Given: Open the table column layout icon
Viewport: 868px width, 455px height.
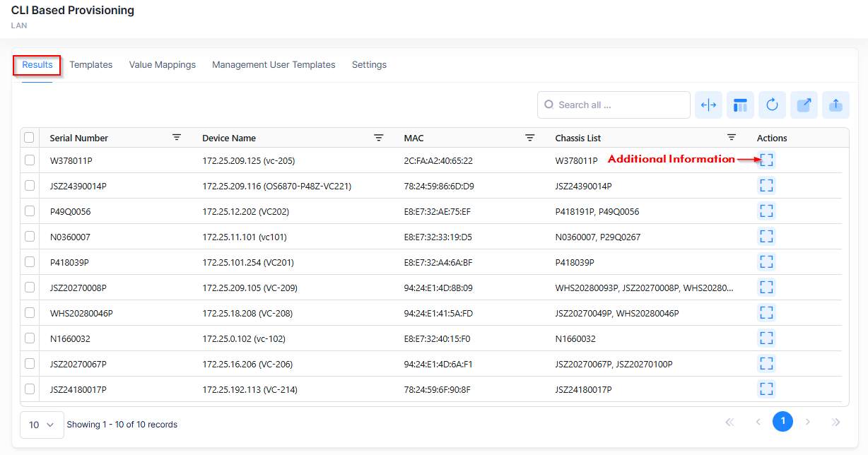Looking at the screenshot, I should pos(740,105).
